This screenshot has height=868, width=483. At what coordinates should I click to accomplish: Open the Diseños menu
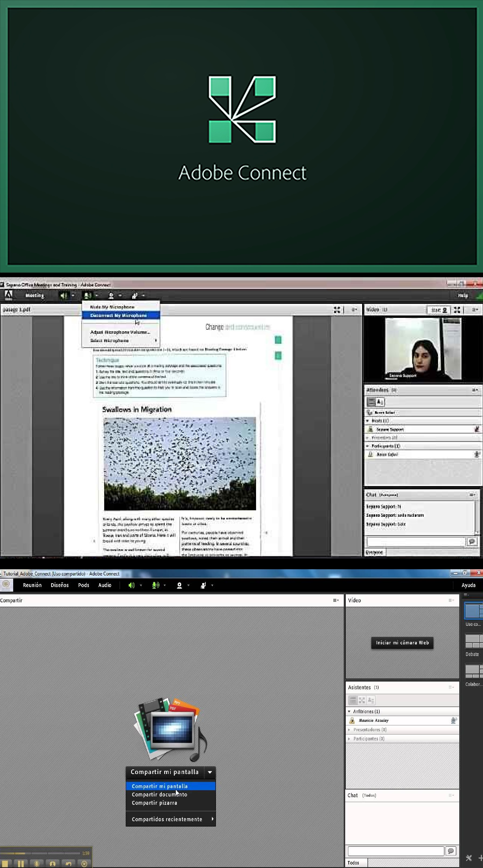click(x=60, y=585)
